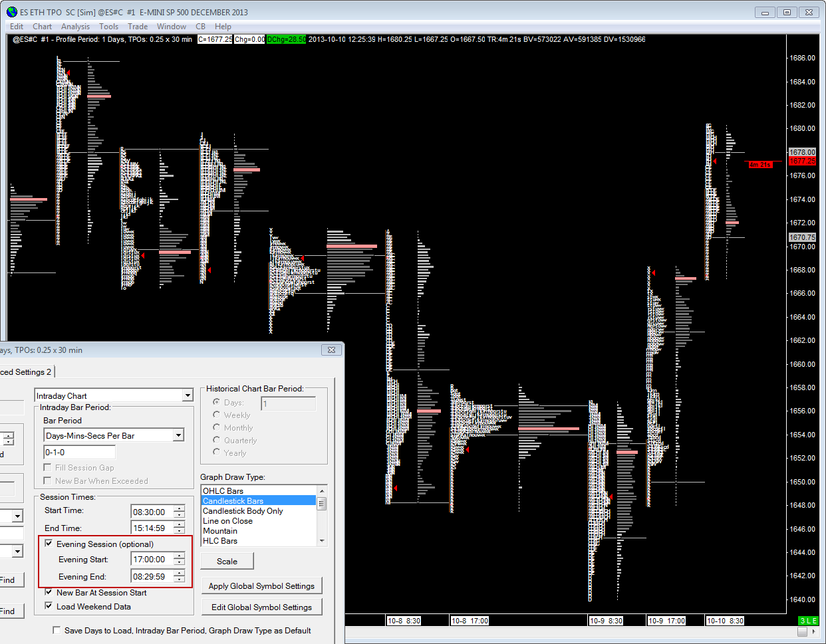The image size is (826, 644).
Task: Expand the Intraday Chart dropdown
Action: point(187,395)
